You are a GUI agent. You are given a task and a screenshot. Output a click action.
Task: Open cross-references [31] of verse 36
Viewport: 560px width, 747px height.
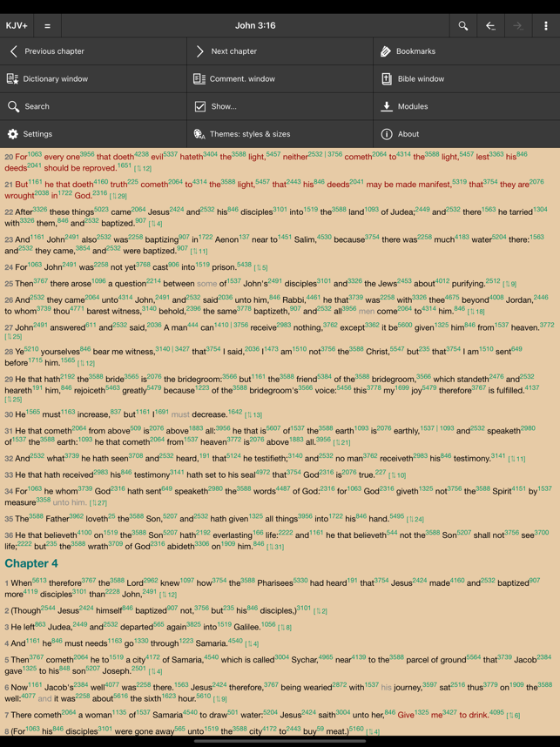(x=275, y=547)
